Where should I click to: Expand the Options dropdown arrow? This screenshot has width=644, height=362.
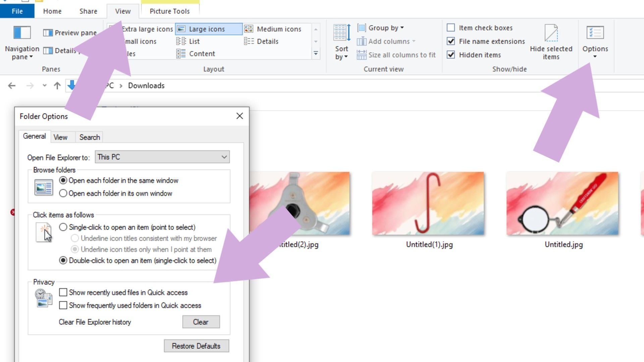click(x=595, y=57)
